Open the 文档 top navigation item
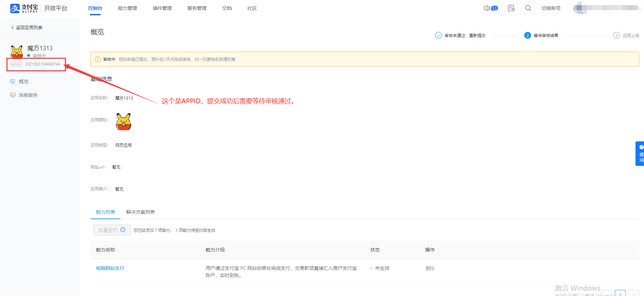644x296 pixels. coord(227,8)
